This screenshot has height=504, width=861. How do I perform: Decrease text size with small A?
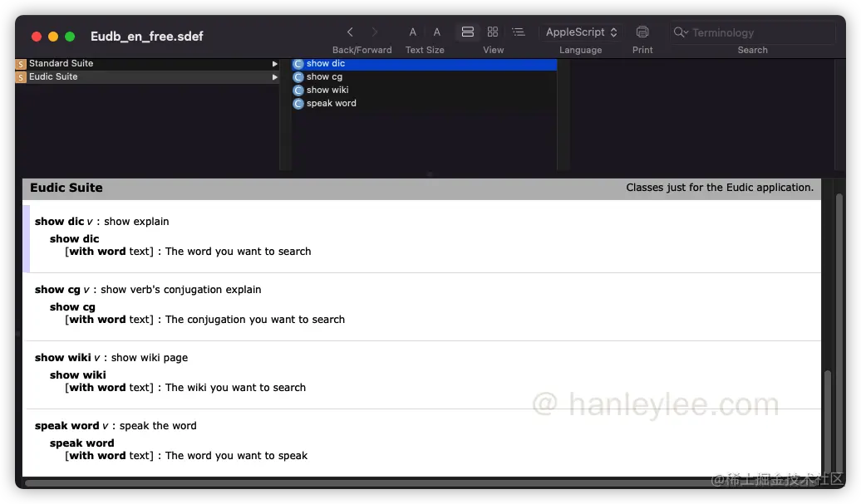tap(413, 32)
